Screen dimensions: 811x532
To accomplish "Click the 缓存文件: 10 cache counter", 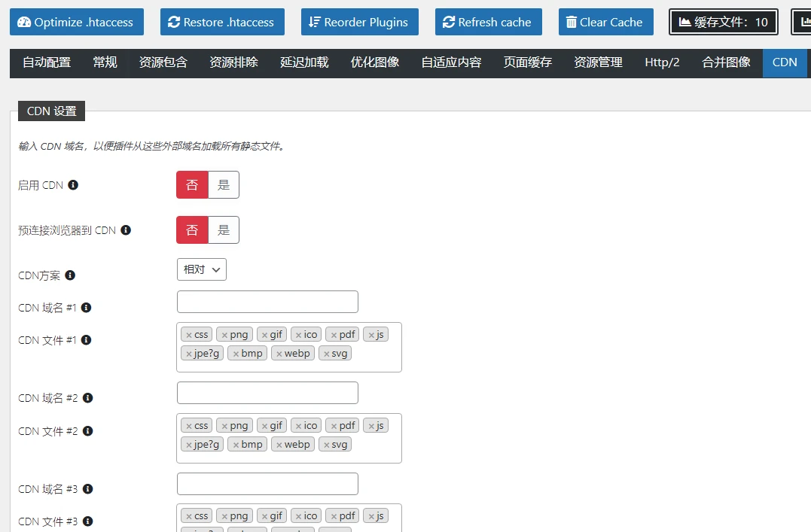I will coord(722,22).
